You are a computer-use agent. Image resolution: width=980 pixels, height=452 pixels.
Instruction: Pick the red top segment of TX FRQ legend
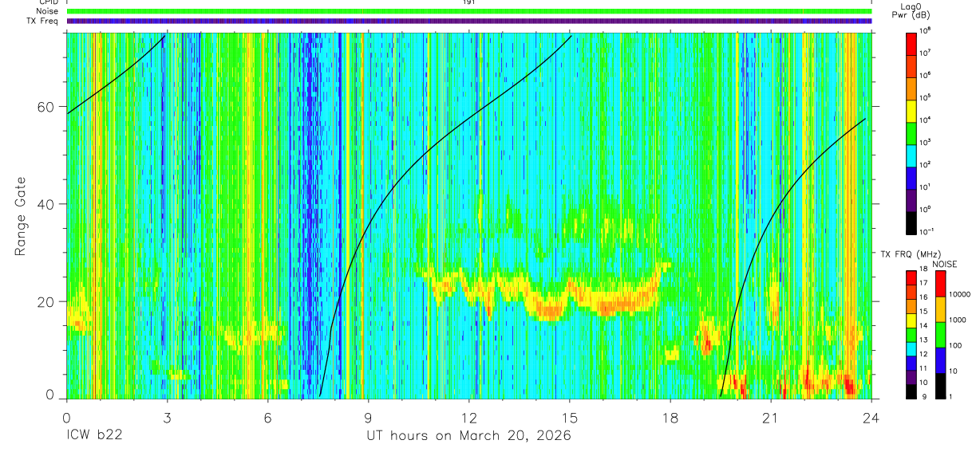pyautogui.click(x=911, y=277)
